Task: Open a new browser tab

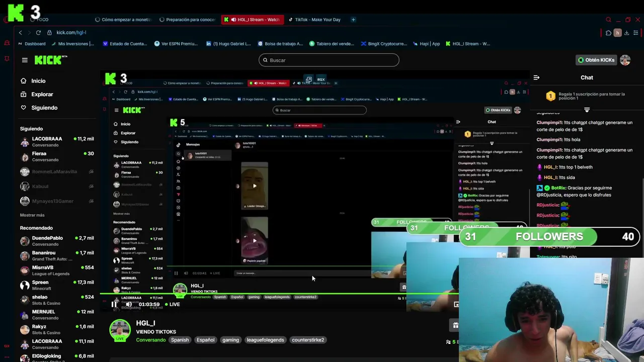Action: click(x=353, y=20)
